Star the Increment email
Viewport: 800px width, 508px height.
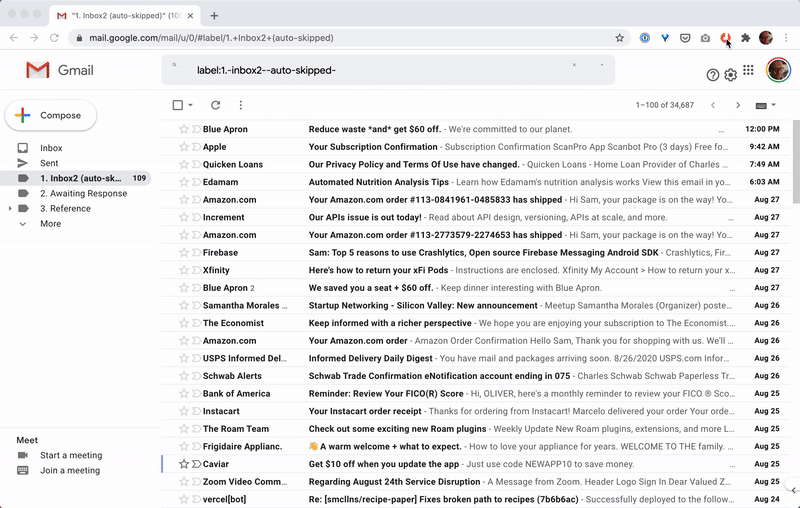(x=184, y=217)
